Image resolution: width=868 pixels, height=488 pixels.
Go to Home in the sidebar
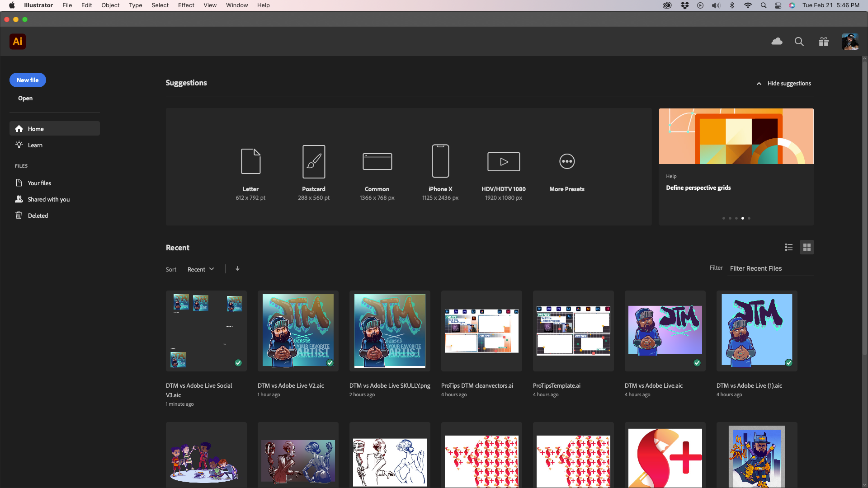point(55,129)
